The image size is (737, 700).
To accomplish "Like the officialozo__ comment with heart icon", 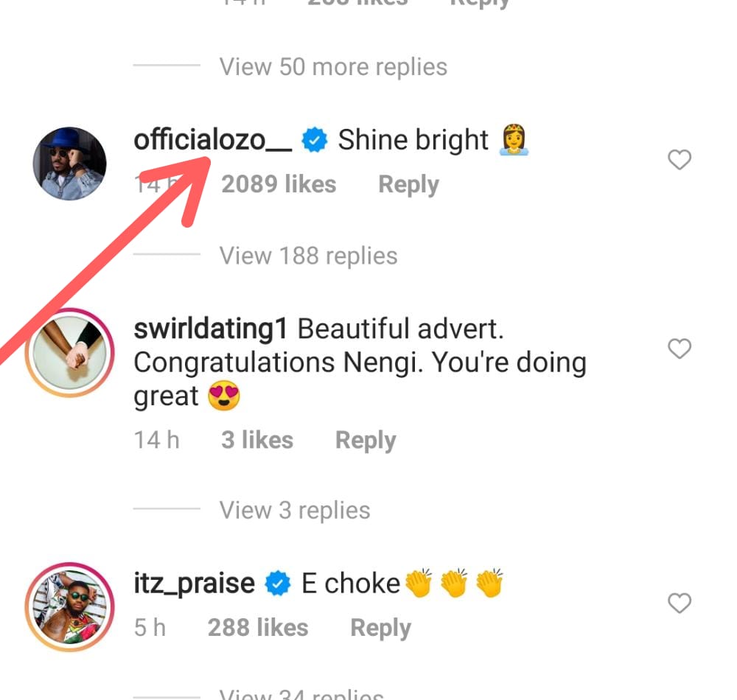I will click(679, 160).
